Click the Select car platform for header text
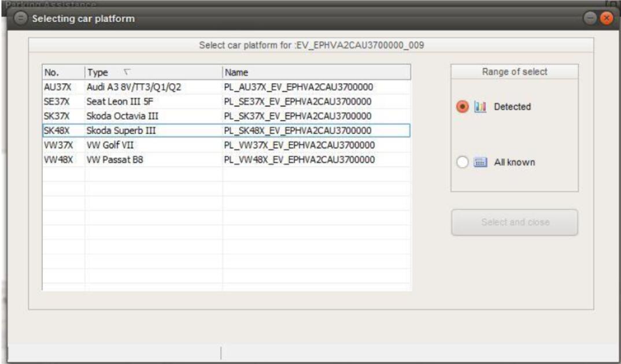Image resolution: width=621 pixels, height=364 pixels. point(311,45)
